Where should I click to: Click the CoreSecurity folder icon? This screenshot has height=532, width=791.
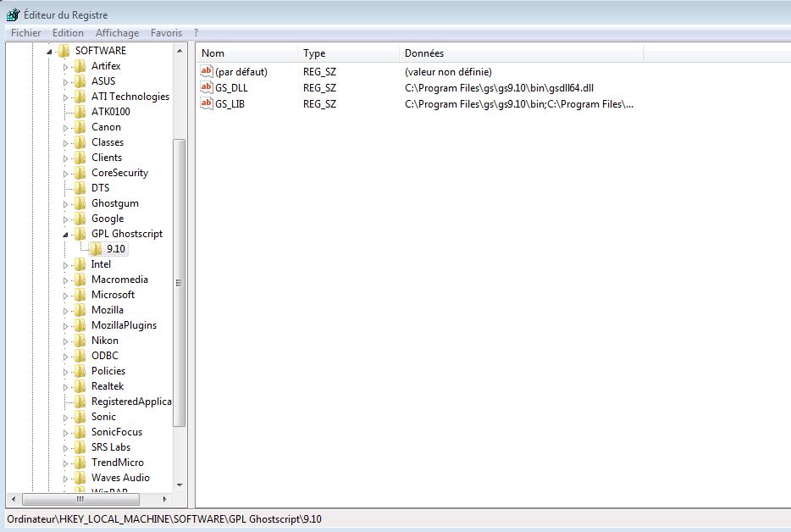(80, 173)
